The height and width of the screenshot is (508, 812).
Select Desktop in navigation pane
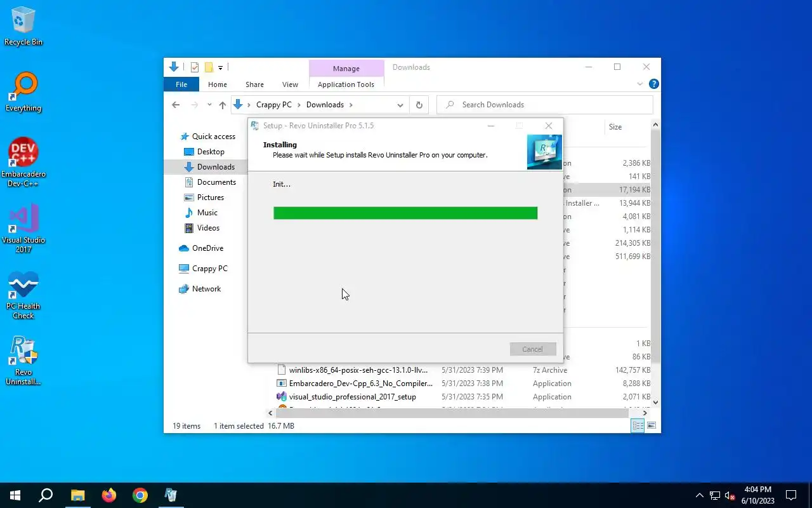pyautogui.click(x=211, y=152)
